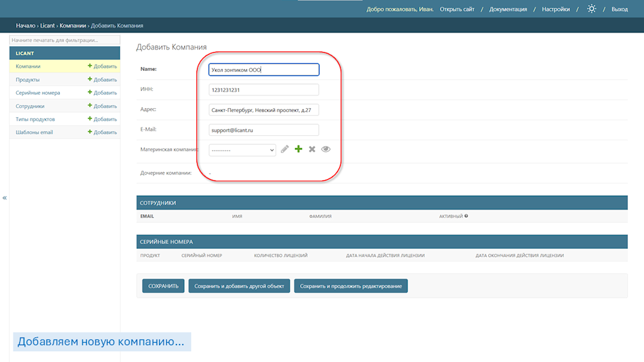Click the X delete icon beside parent company

click(x=312, y=149)
